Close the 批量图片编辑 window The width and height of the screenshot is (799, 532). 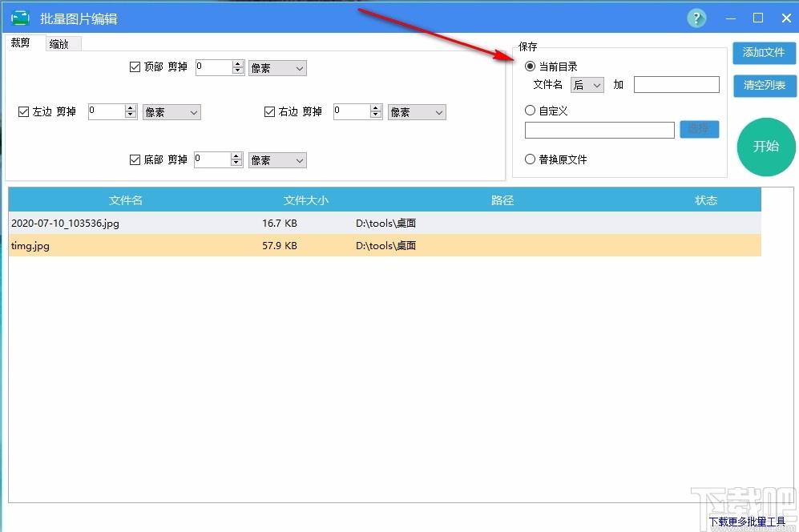(x=786, y=18)
